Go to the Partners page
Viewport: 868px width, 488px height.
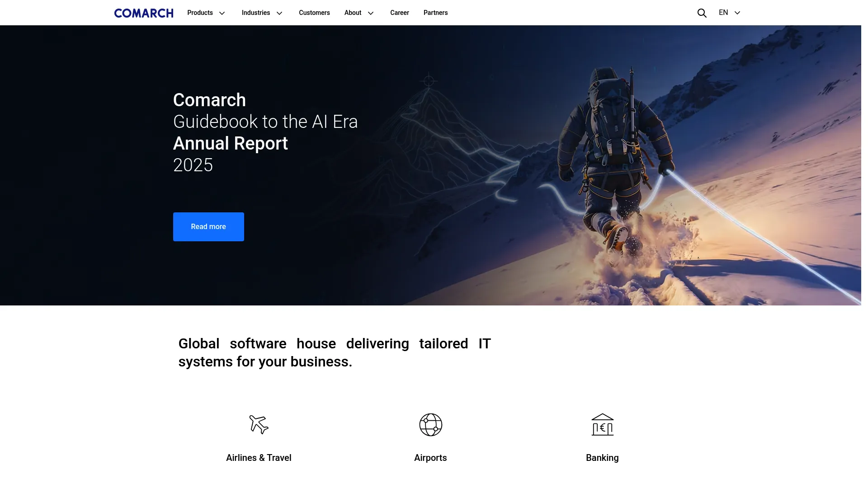pyautogui.click(x=435, y=13)
